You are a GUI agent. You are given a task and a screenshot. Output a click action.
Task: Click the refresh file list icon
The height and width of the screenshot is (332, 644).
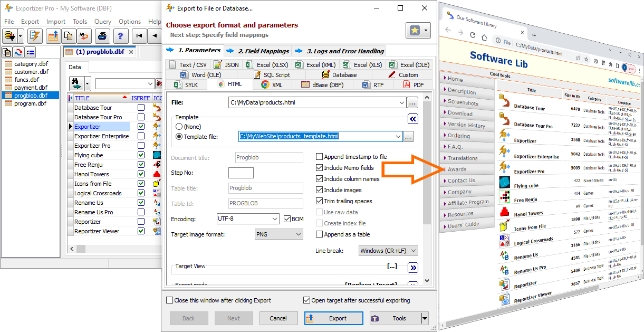18,52
